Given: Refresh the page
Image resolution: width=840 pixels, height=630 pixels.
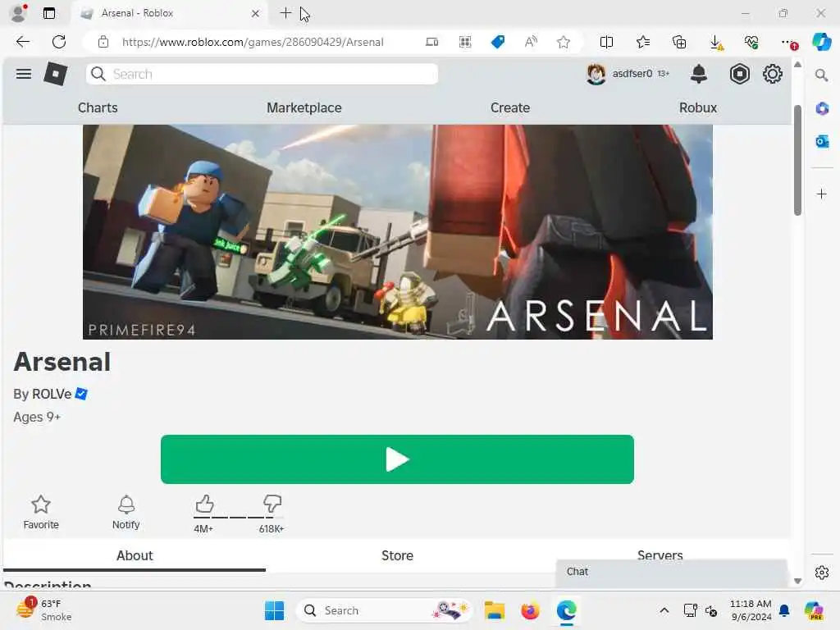Looking at the screenshot, I should click(x=59, y=42).
